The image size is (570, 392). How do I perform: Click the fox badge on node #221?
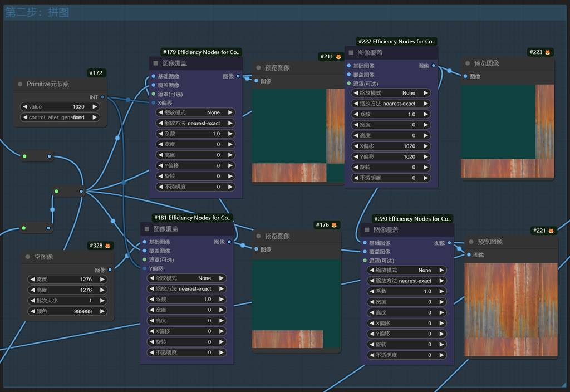click(551, 231)
